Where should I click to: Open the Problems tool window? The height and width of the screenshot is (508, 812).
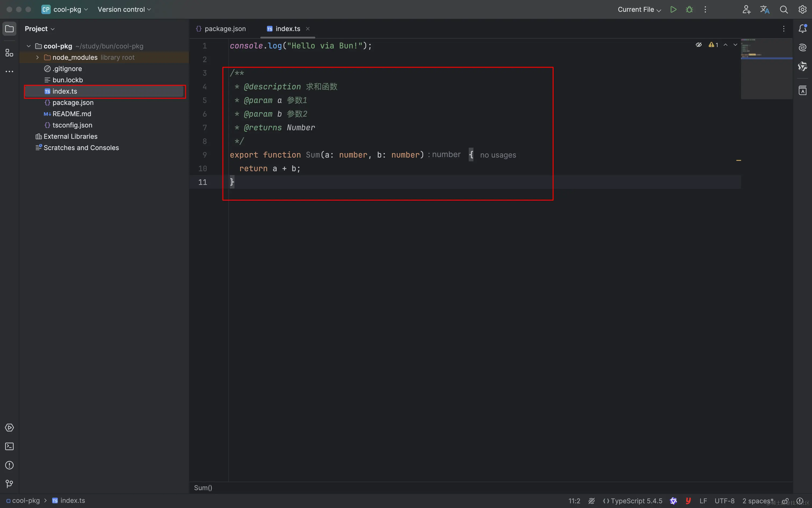coord(9,465)
